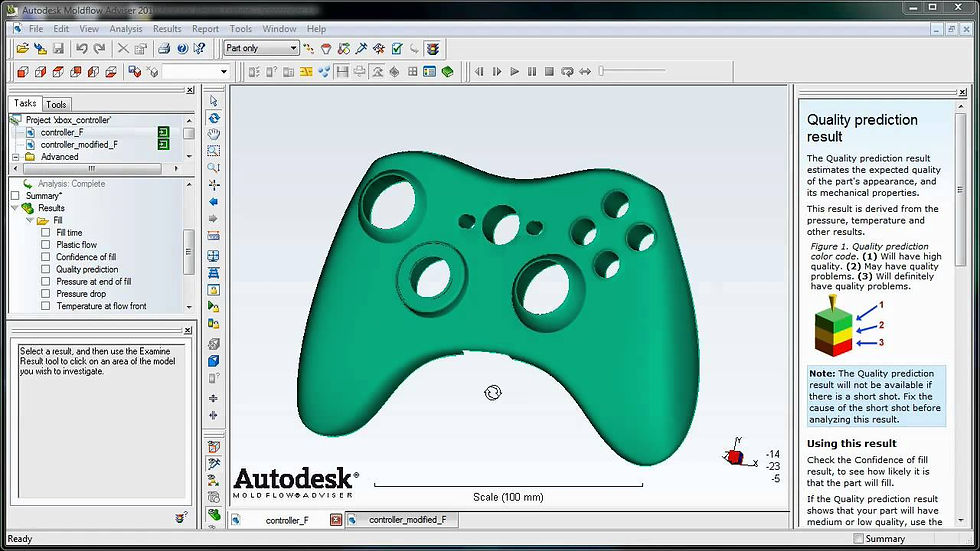Screen dimensions: 980x551
Task: Click the syringe injection location icon
Action: [x=361, y=48]
